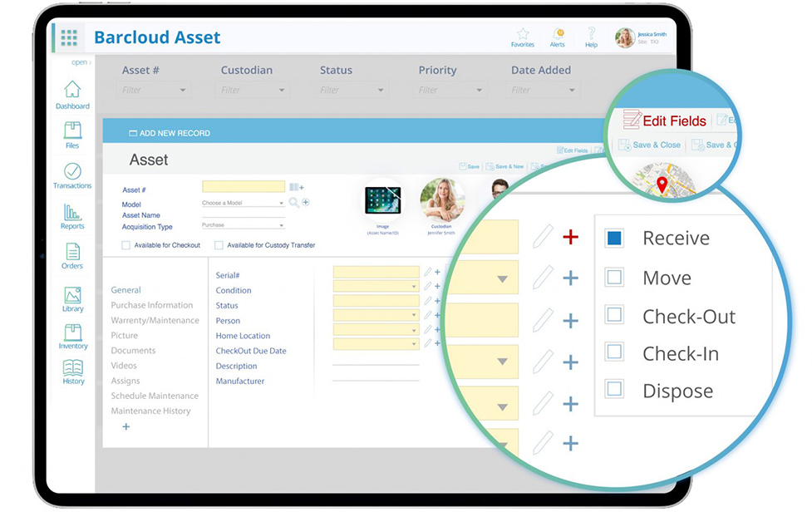The image size is (812, 512).
Task: Select Videos section
Action: (124, 366)
